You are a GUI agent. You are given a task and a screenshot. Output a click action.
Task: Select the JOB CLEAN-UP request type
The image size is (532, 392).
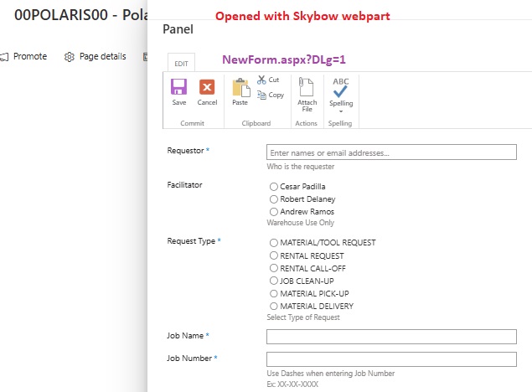point(273,281)
